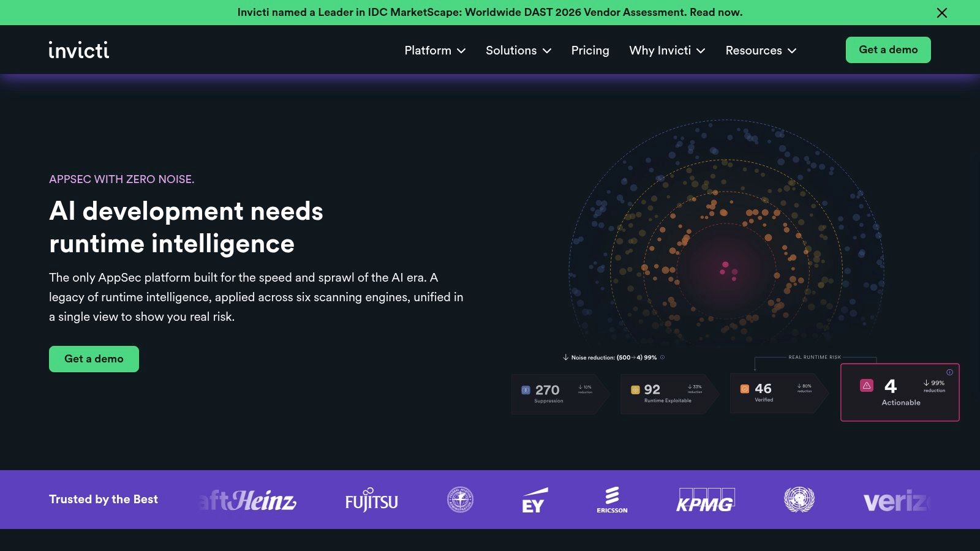Click the pink warning icon on the Actionable card
This screenshot has height=551, width=980.
click(867, 385)
